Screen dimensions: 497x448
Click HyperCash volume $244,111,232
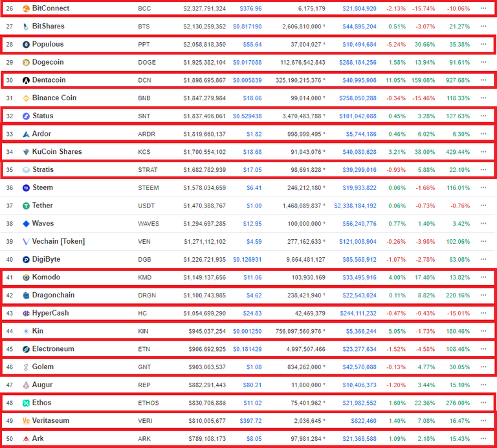358,314
